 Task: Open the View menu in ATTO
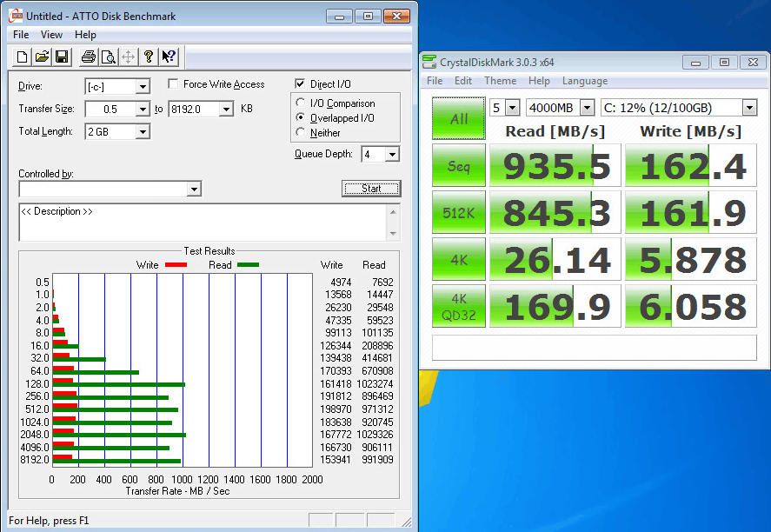coord(51,35)
